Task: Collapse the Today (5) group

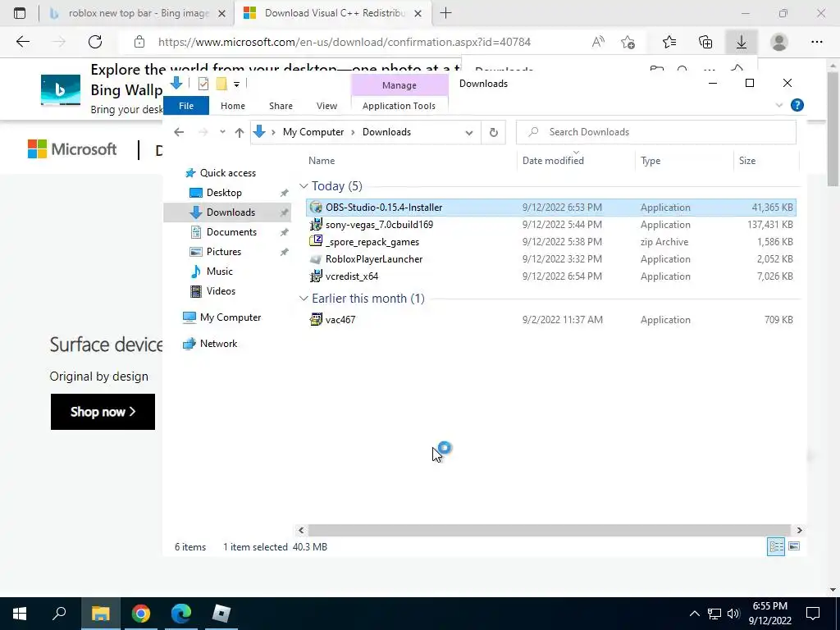Action: point(304,186)
